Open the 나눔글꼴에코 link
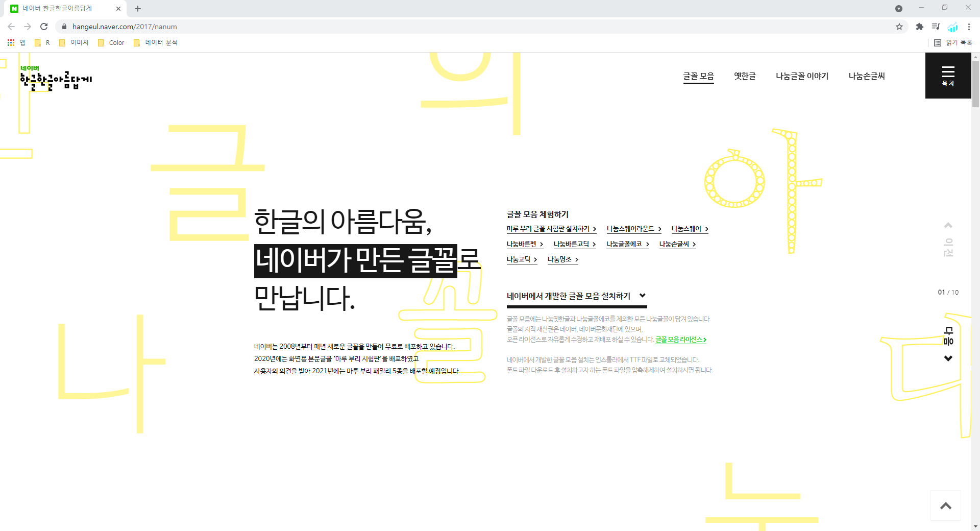 click(x=628, y=244)
